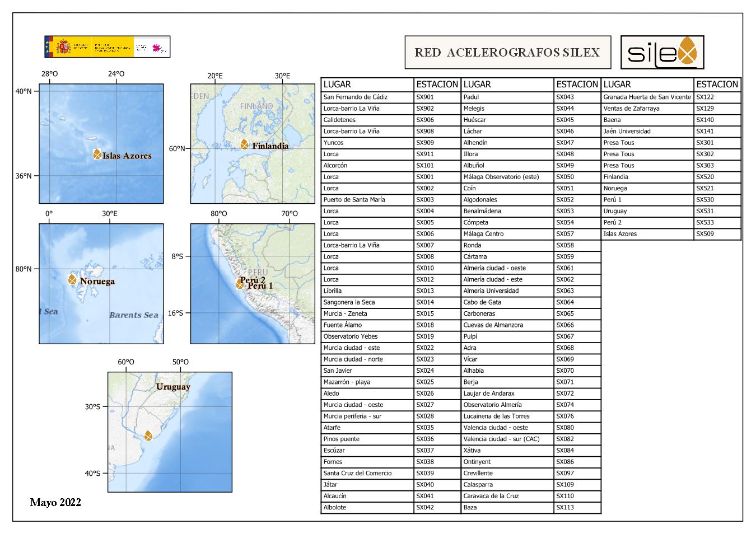The height and width of the screenshot is (534, 756).
Task: Click the 'Finlandia' map label
Action: pyautogui.click(x=270, y=146)
